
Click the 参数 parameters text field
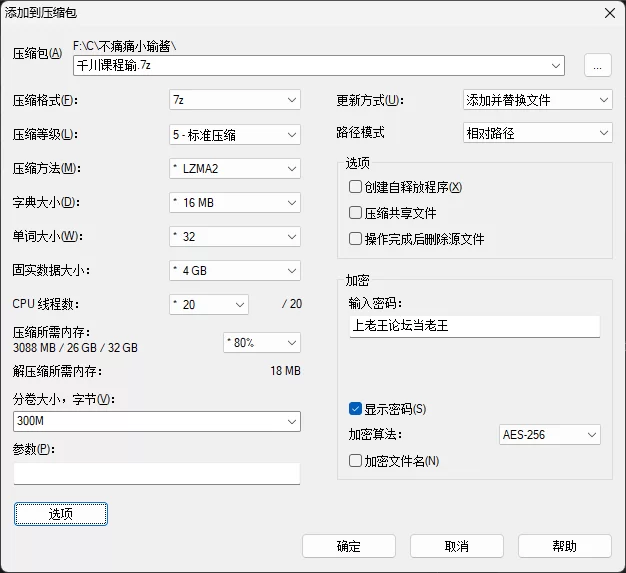point(156,474)
